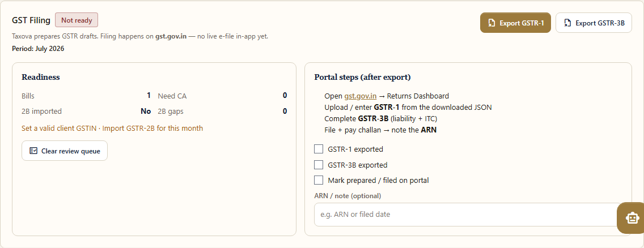The height and width of the screenshot is (248, 644).
Task: Select the 'Period: July 2026' text
Action: [38, 49]
